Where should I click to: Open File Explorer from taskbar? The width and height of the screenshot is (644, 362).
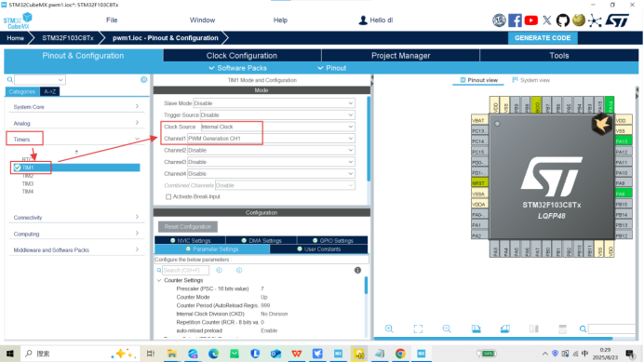(171, 354)
